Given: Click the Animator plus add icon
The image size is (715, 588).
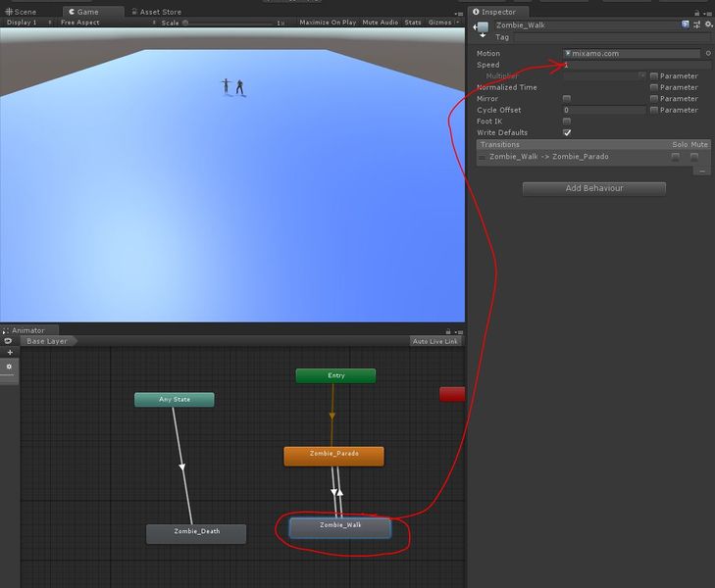Looking at the screenshot, I should (x=10, y=353).
